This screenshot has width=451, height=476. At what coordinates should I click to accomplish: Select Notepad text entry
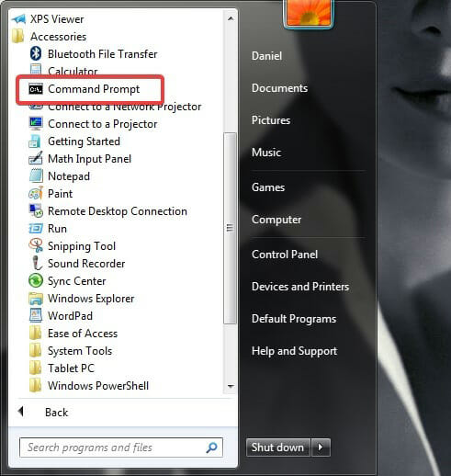(69, 176)
